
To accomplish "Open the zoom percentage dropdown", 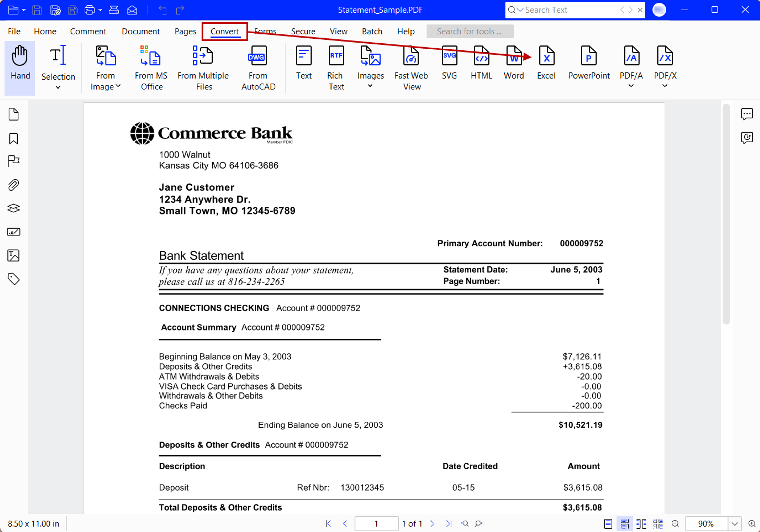I will click(x=734, y=524).
